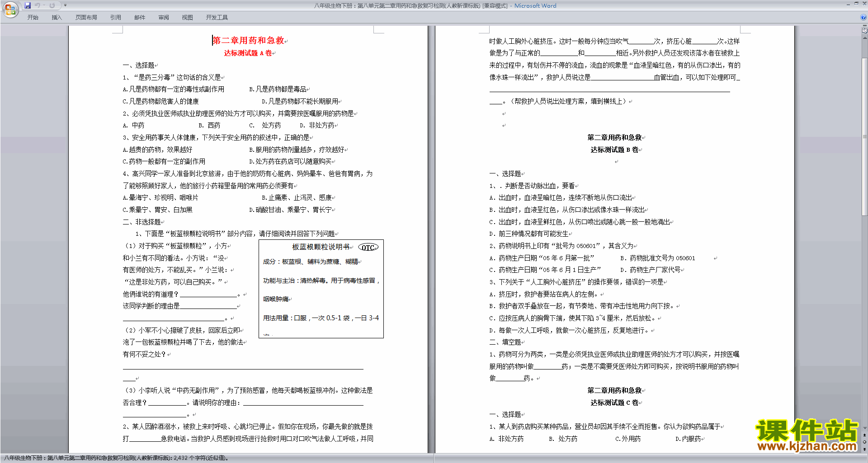Click the vertical scrollbar down arrow
868x463 pixels.
(865, 428)
